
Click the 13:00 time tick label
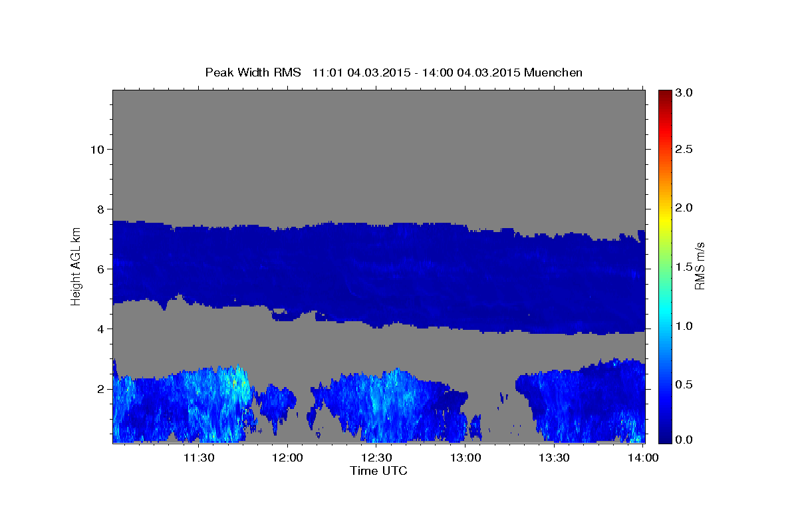(465, 458)
